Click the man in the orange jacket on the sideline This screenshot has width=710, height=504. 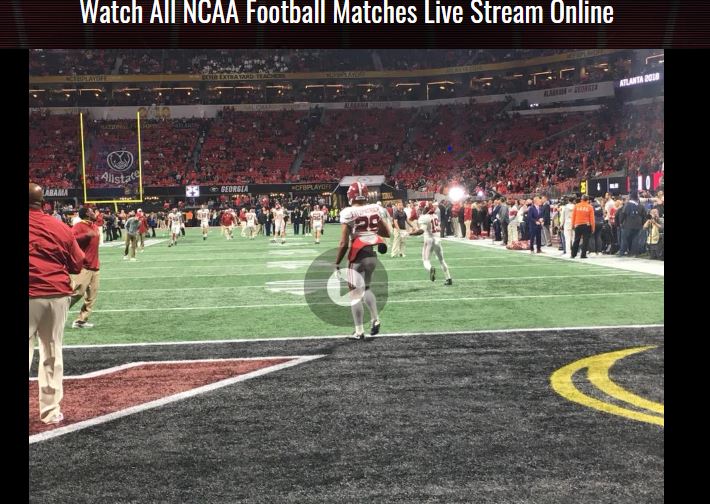[582, 226]
